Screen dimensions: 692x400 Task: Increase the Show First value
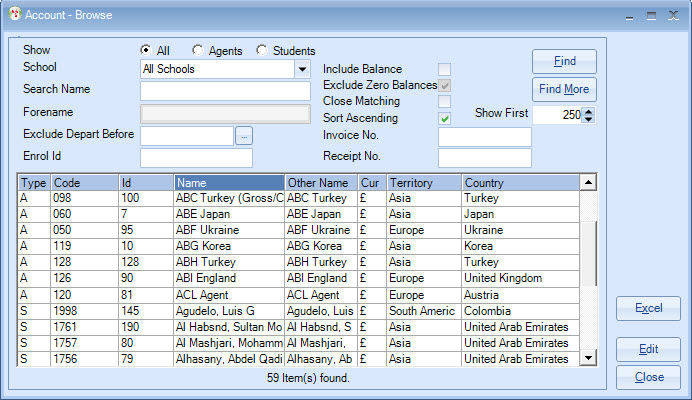point(588,110)
